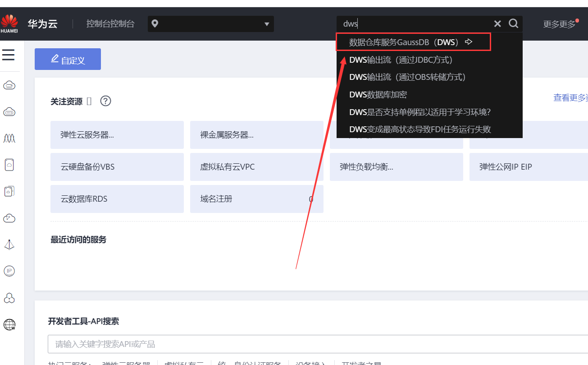The image size is (588, 365).
Task: Open the 裸金属服务器 resource card
Action: tap(257, 135)
